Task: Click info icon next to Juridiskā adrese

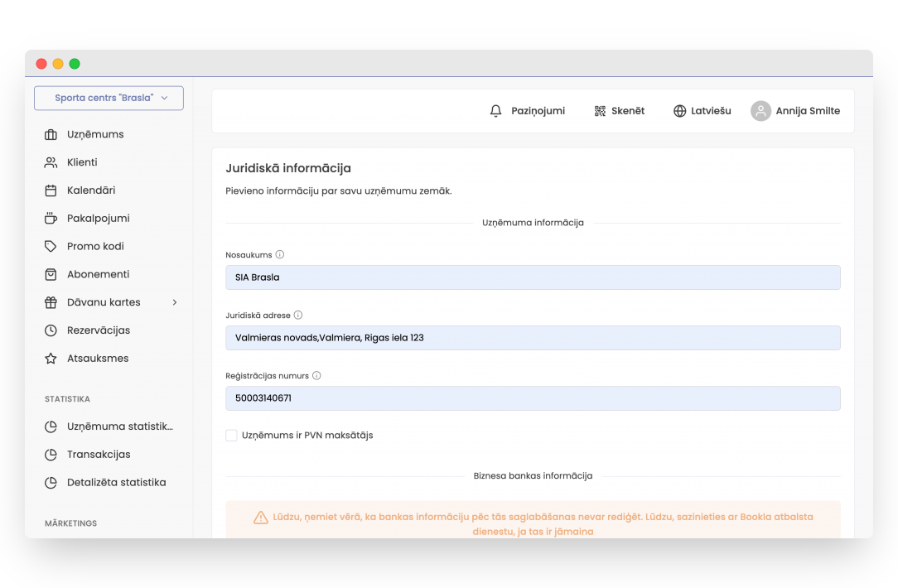Action: (x=298, y=316)
